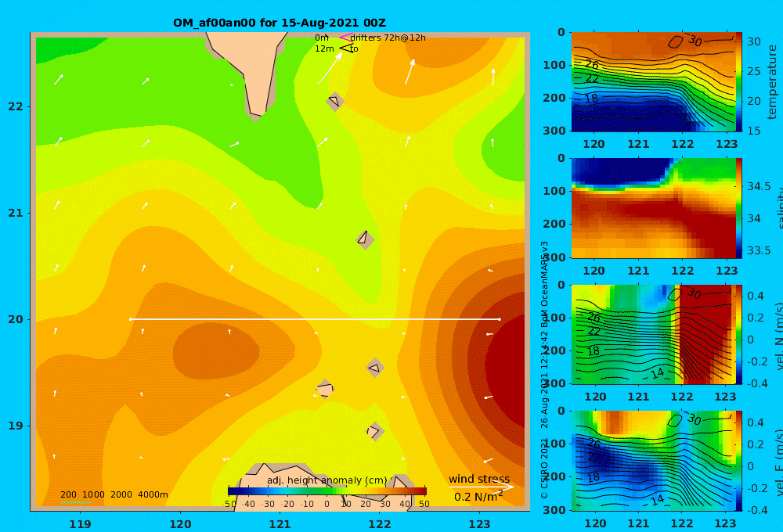Click the 'temperature' colorbar label
Viewport: 783px width, 532px height.
coord(772,82)
